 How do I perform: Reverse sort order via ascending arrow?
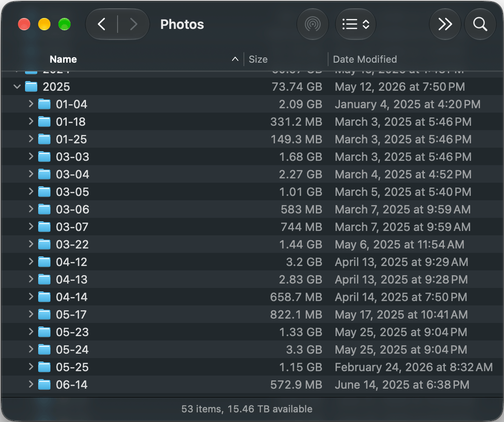tap(235, 59)
